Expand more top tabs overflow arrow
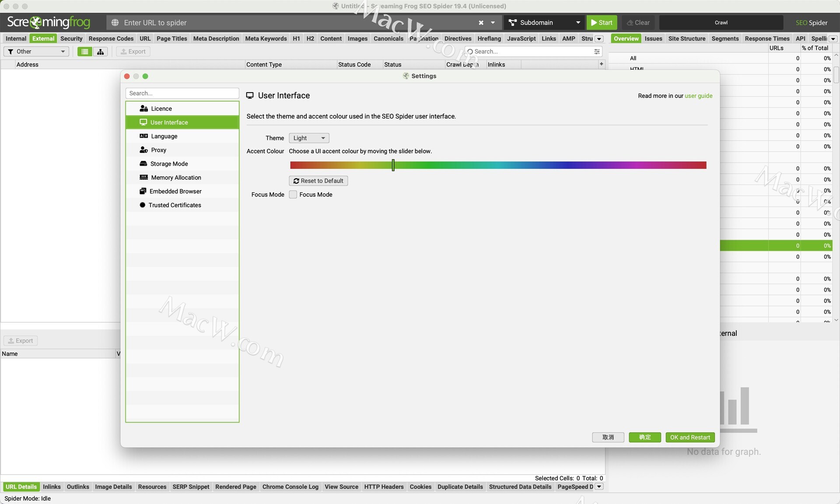Viewport: 840px width, 504px height. tap(599, 39)
